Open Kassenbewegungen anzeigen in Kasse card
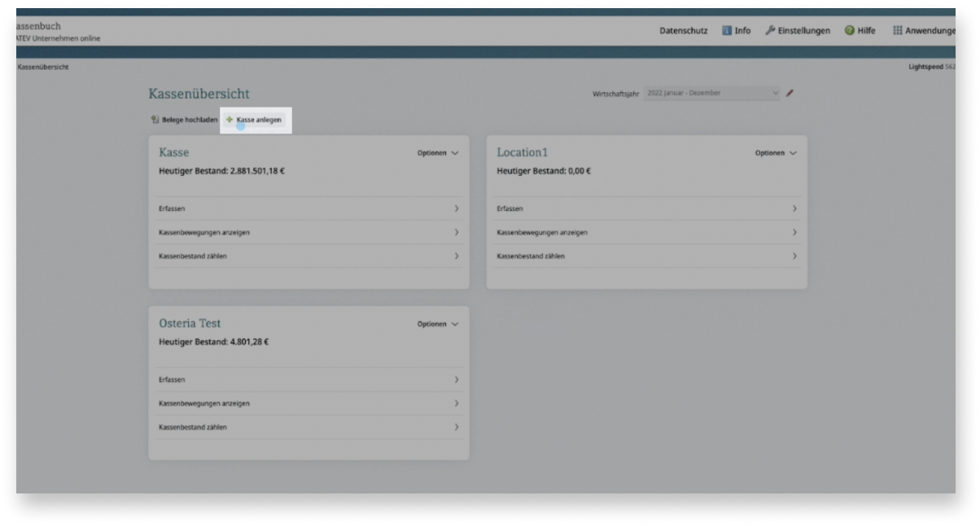Screen dimensions: 980x526 pos(308,232)
